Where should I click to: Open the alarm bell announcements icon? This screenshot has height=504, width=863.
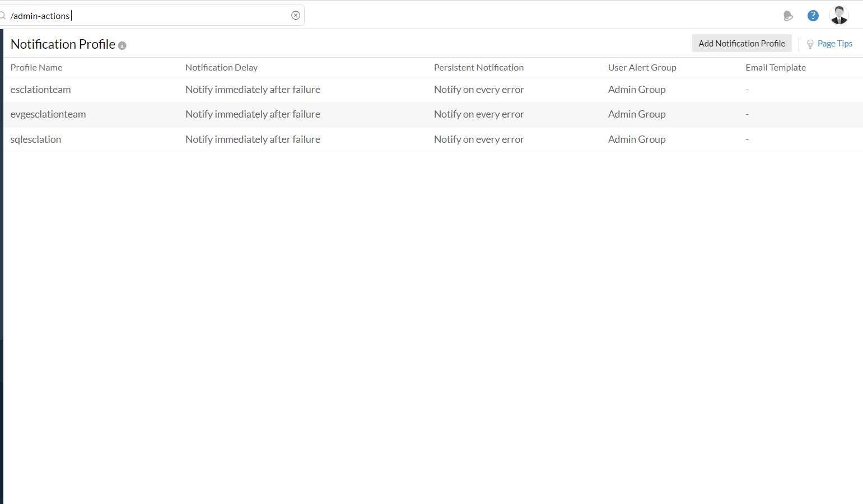click(x=788, y=16)
